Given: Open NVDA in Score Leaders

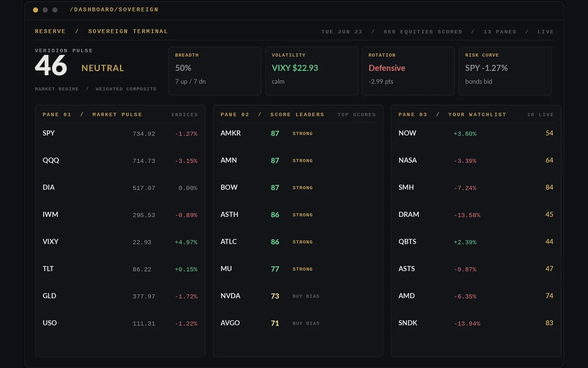Looking at the screenshot, I should 298,296.
